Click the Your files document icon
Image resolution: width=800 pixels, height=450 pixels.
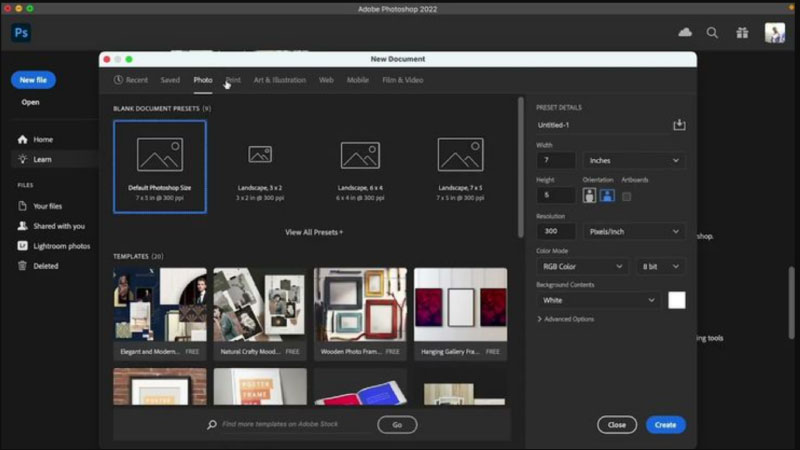point(22,206)
